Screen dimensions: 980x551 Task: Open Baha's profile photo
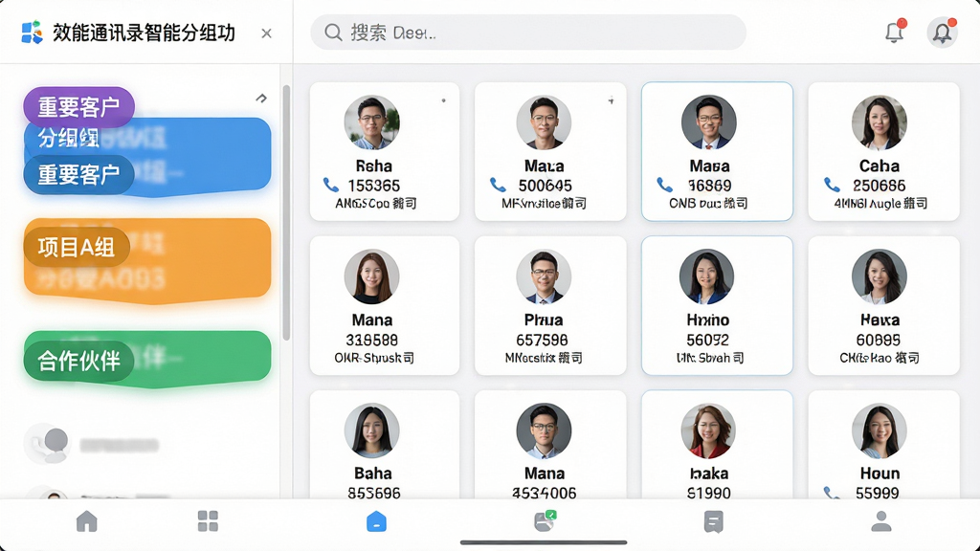[x=372, y=430]
